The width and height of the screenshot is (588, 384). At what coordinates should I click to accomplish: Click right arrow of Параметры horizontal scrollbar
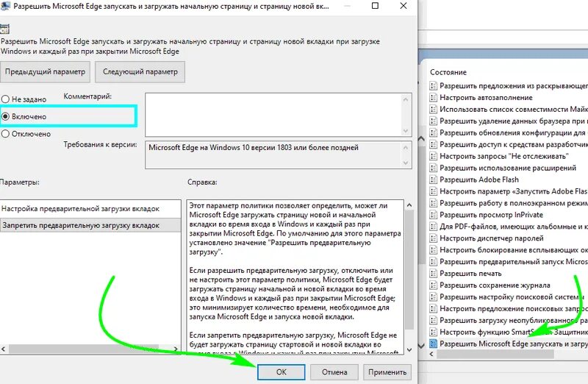coord(176,349)
